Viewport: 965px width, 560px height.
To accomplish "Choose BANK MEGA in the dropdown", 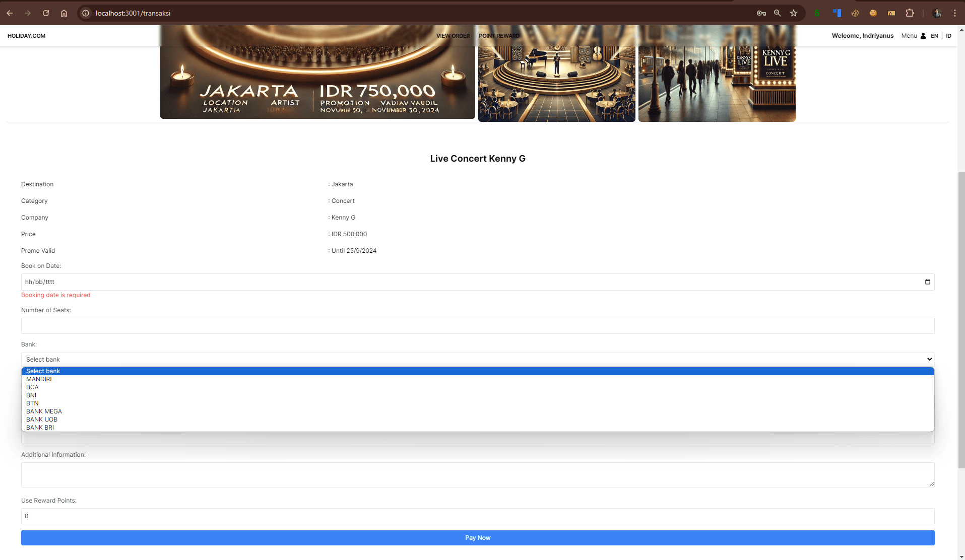I will pos(44,411).
